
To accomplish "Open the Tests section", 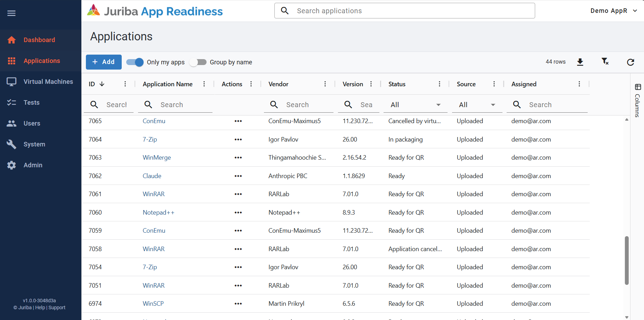I will tap(41, 103).
